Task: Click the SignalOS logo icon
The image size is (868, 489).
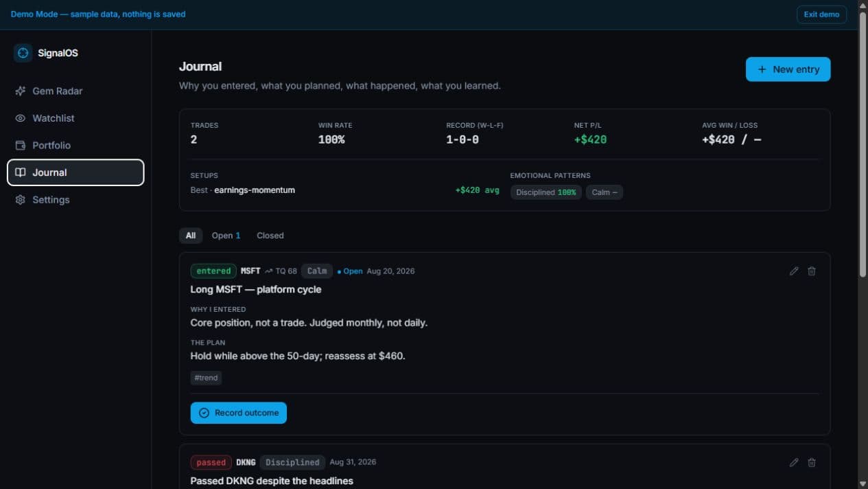Action: point(23,53)
